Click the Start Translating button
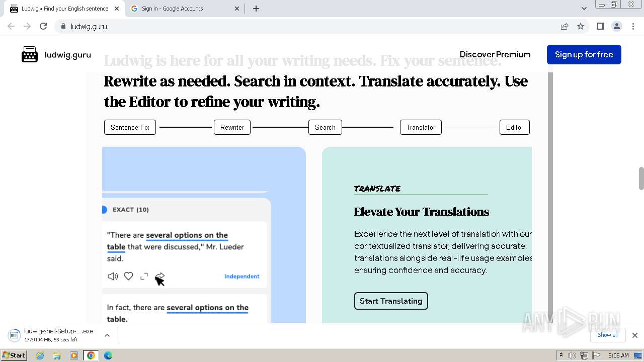This screenshot has width=644, height=362. [391, 301]
